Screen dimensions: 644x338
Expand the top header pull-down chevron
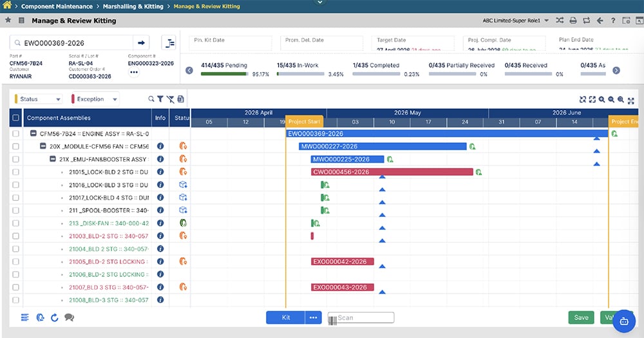tap(320, 3)
